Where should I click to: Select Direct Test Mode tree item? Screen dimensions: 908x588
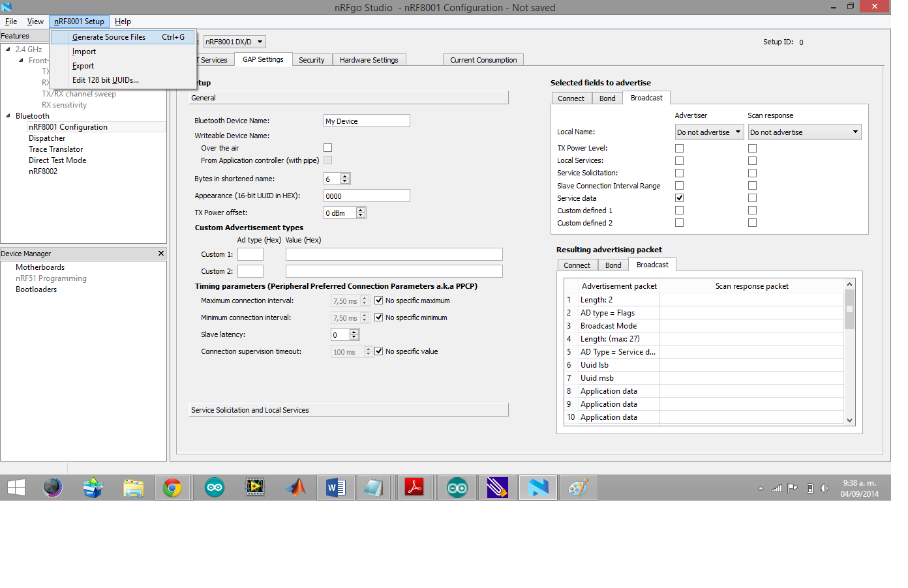point(57,160)
